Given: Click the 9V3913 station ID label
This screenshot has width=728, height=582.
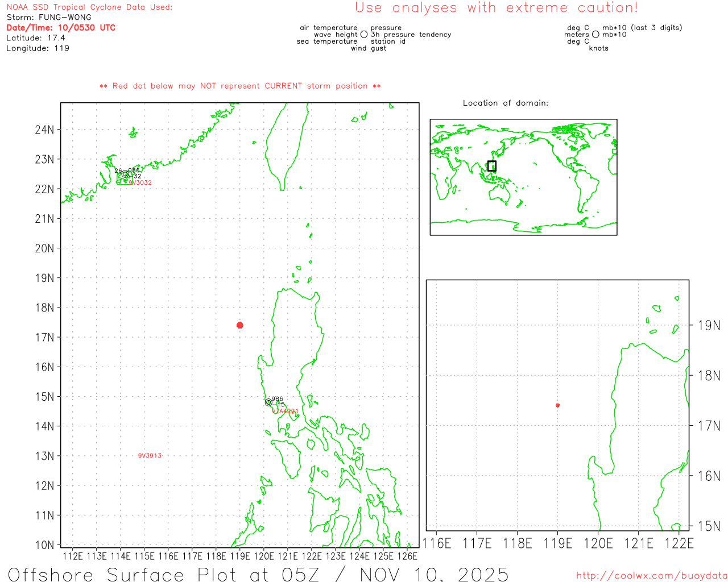Looking at the screenshot, I should tap(150, 456).
